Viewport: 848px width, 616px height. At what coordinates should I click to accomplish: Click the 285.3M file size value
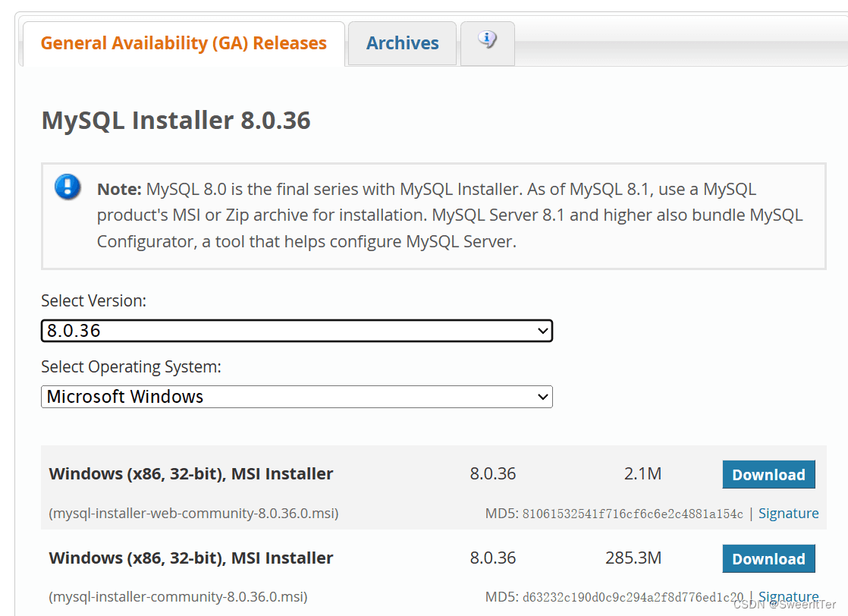click(633, 558)
